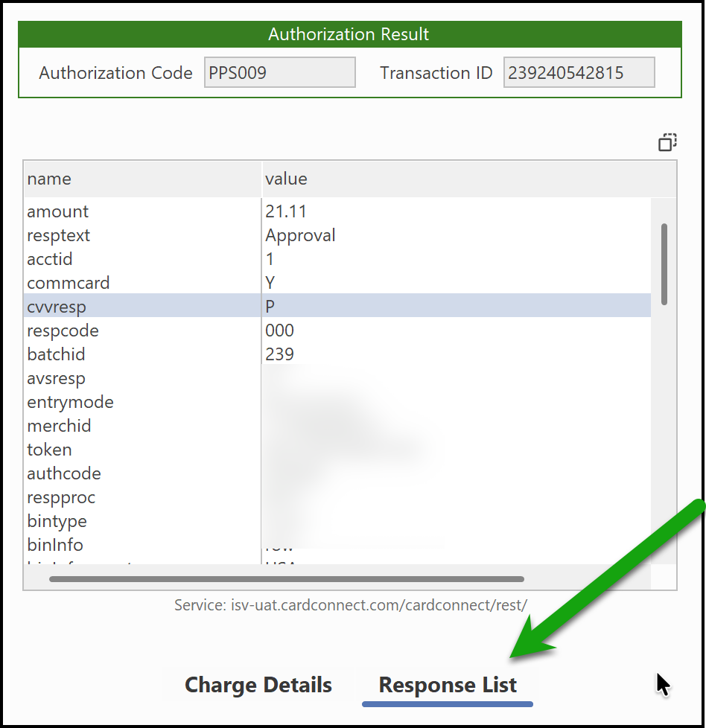This screenshot has width=706, height=728.
Task: Select the 'commcard' row name
Action: pyautogui.click(x=142, y=283)
